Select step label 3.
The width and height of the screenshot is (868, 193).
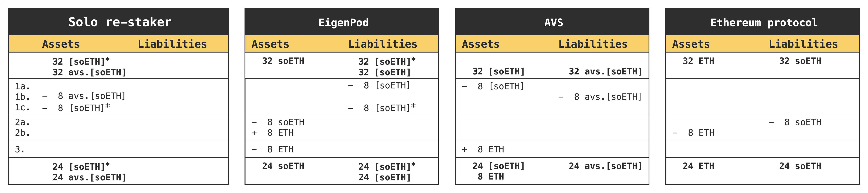[19, 149]
